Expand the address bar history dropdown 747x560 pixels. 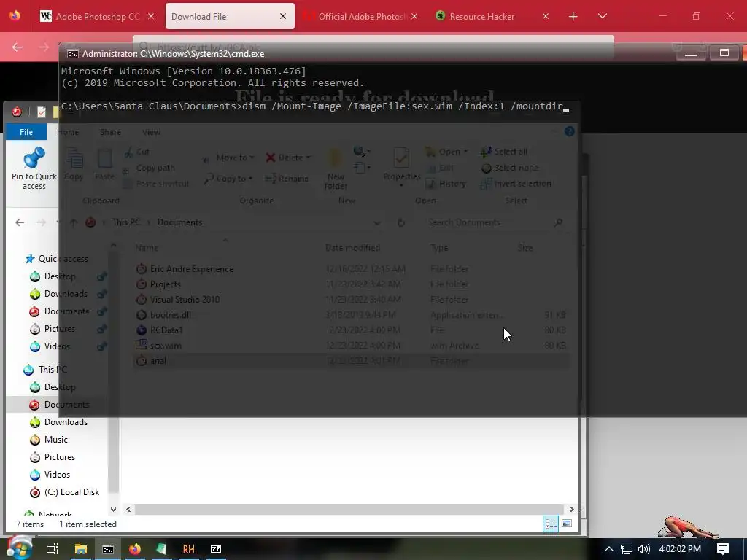376,222
